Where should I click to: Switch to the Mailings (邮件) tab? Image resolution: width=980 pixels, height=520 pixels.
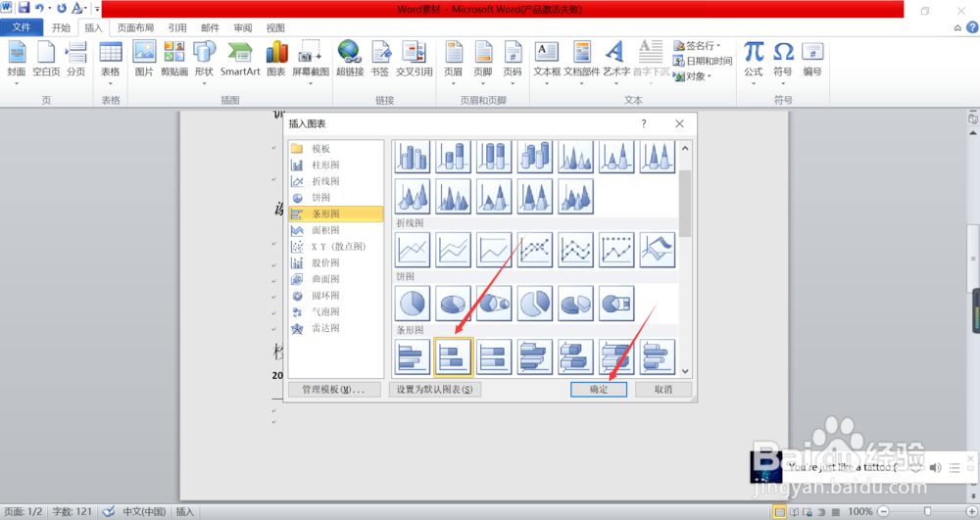(x=210, y=27)
